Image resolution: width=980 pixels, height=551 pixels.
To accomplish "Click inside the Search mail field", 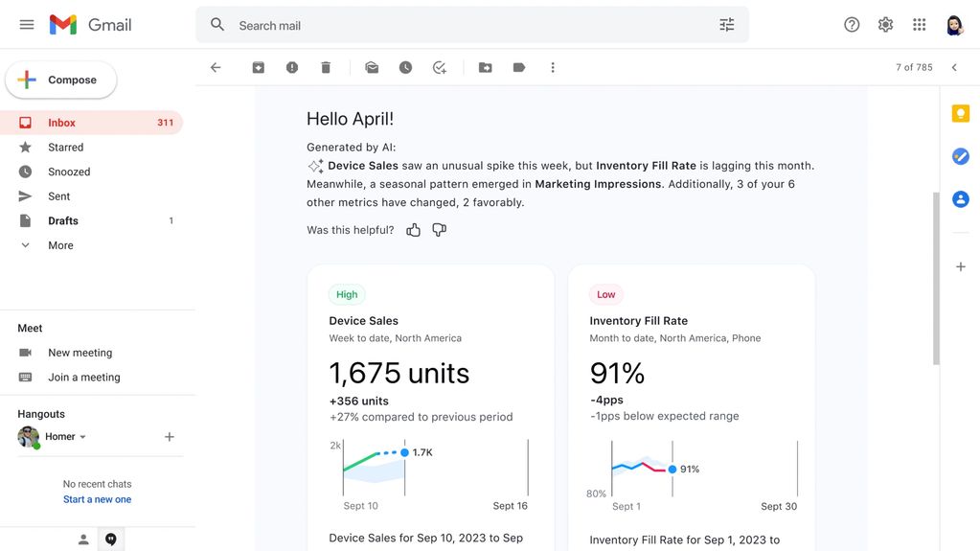I will point(460,26).
